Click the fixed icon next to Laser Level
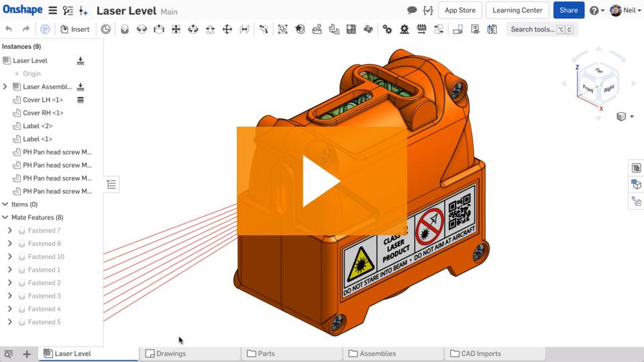644x362 pixels. coord(80,60)
